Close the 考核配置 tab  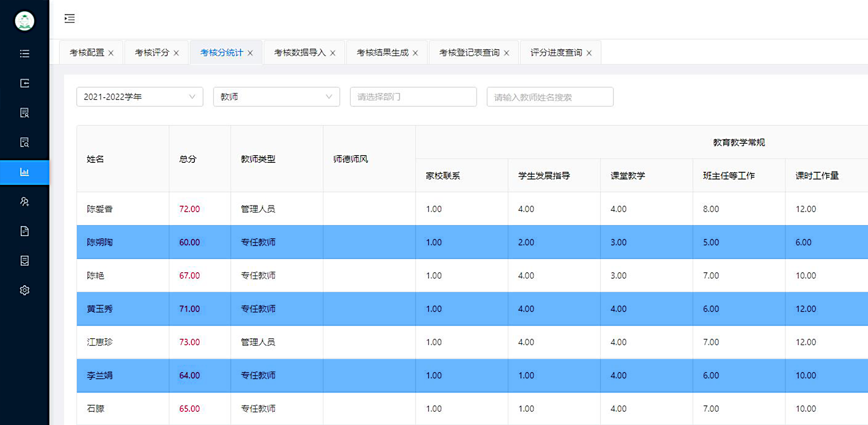[x=111, y=53]
